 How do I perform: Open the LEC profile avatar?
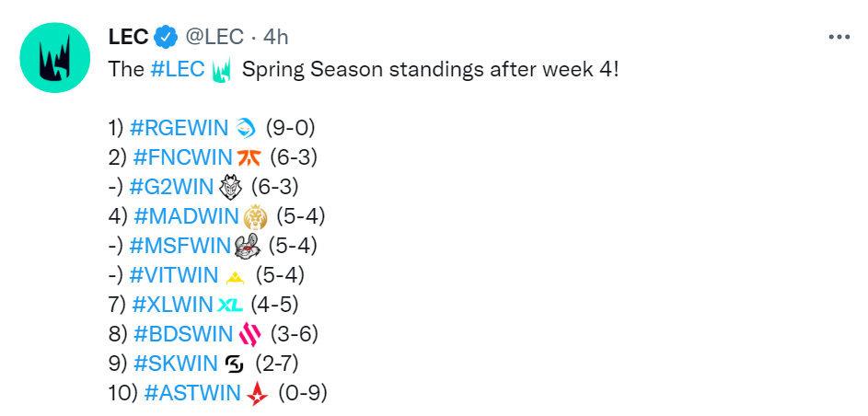click(55, 58)
